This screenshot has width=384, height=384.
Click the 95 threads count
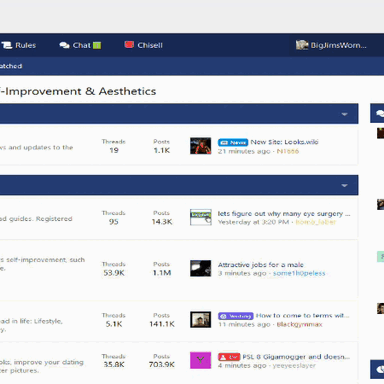tap(114, 222)
